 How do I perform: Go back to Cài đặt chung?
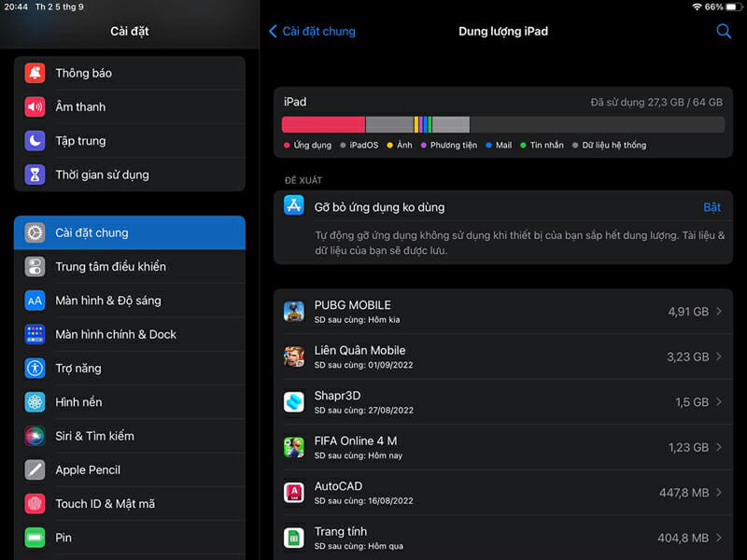(x=312, y=32)
